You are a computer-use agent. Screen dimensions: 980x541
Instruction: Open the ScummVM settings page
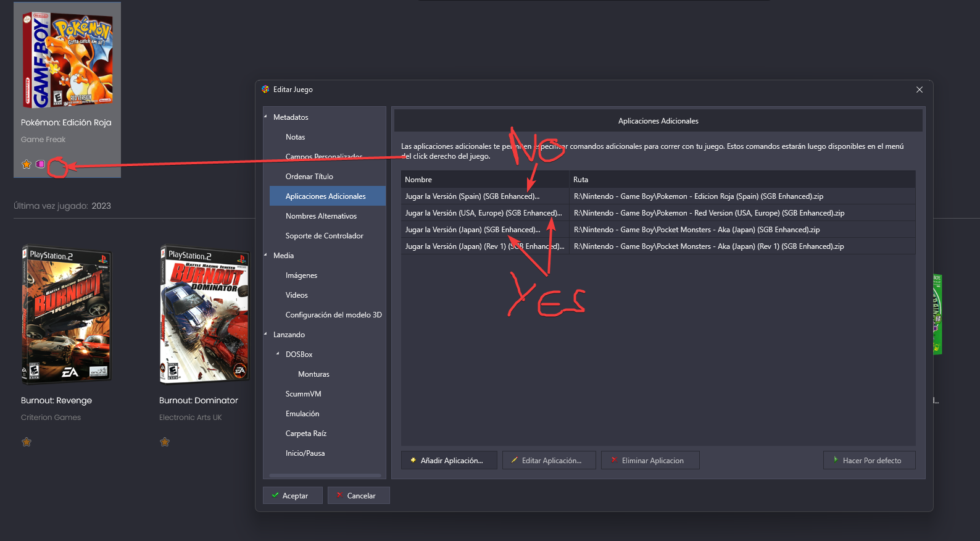click(303, 394)
